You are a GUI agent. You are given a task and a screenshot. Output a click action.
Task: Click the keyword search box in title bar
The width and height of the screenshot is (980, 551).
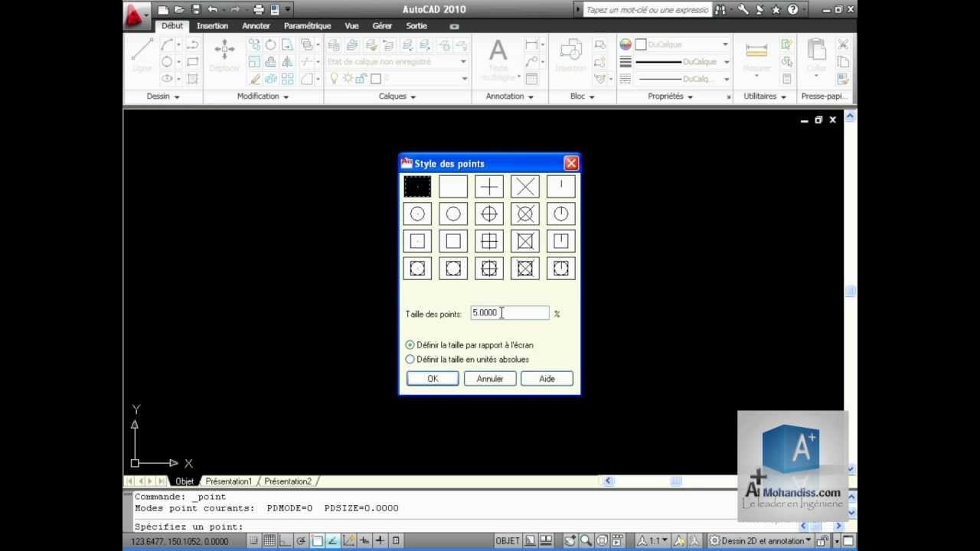coord(647,10)
